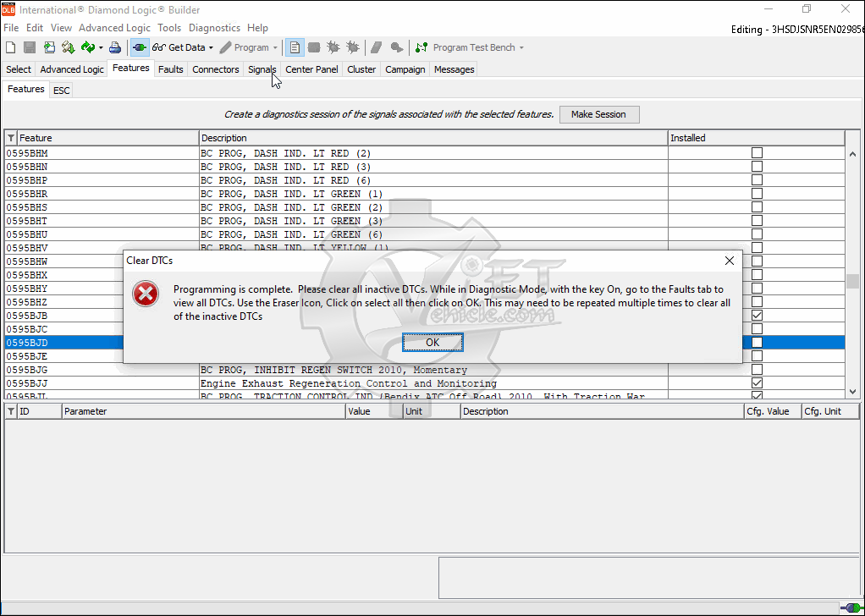Switch to the Campaign tab

[405, 69]
